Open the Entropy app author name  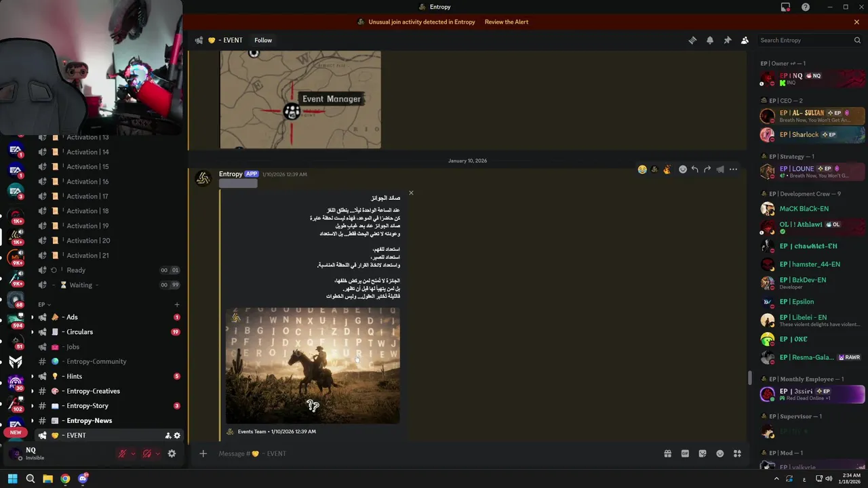[231, 174]
